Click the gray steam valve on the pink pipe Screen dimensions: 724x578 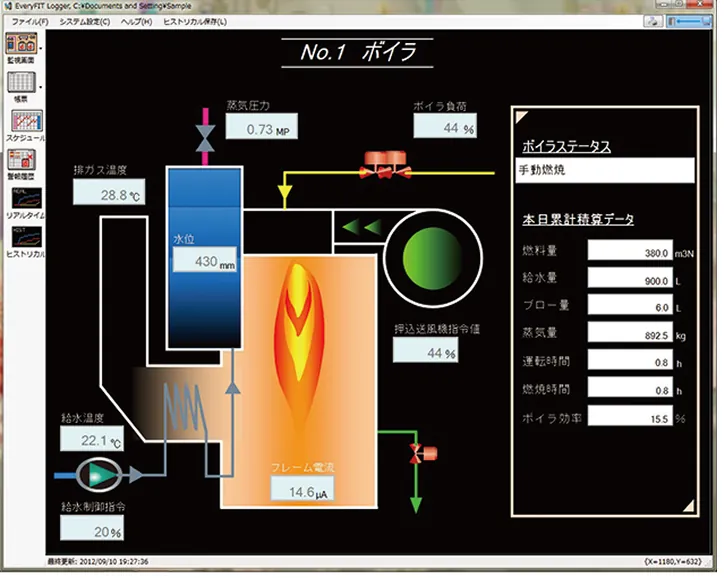pos(205,138)
